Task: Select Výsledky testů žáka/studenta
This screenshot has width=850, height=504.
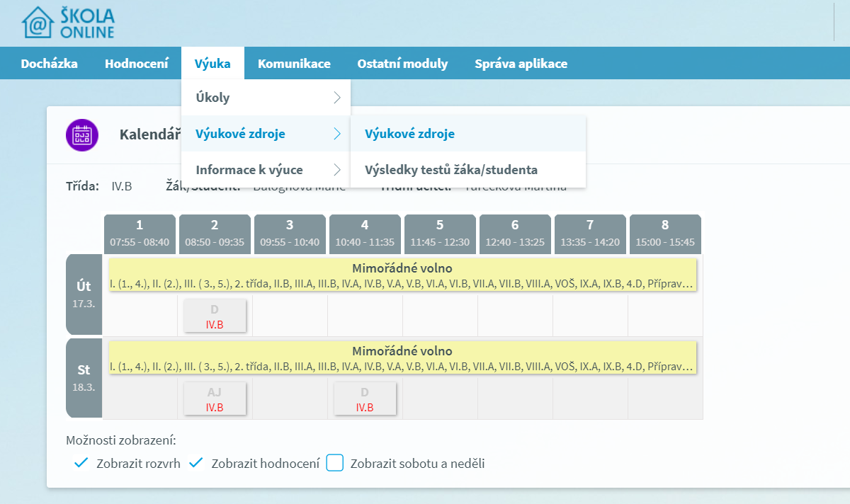Action: pos(453,170)
